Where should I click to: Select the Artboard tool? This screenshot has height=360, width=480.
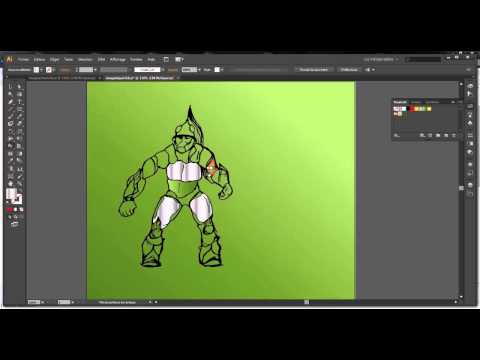coord(10,176)
